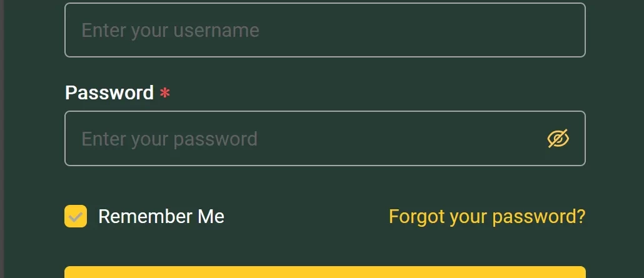Click the "Enter your password" placeholder text
The image size is (644, 278).
(x=169, y=139)
